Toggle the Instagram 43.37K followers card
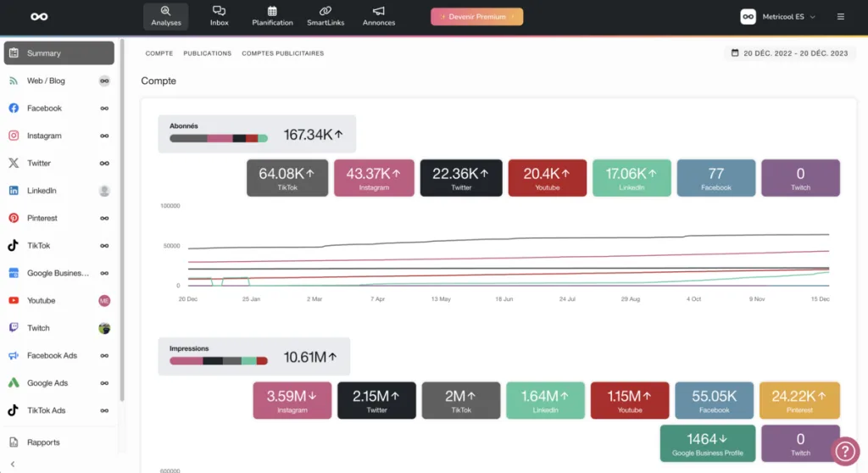Image resolution: width=868 pixels, height=473 pixels. [374, 178]
